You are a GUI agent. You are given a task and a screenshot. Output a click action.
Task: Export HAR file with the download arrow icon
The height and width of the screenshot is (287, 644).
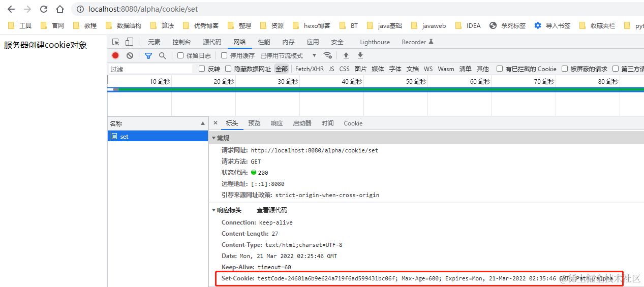360,55
